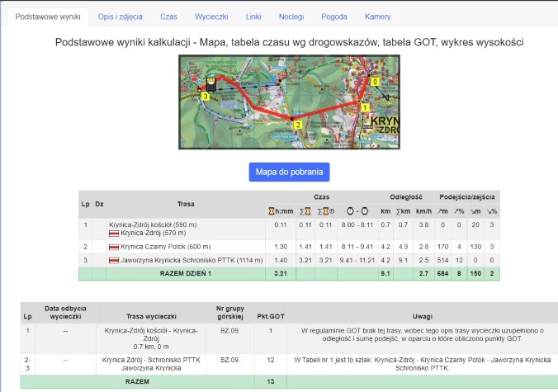
Task: Open the Linki tab
Action: (x=253, y=17)
